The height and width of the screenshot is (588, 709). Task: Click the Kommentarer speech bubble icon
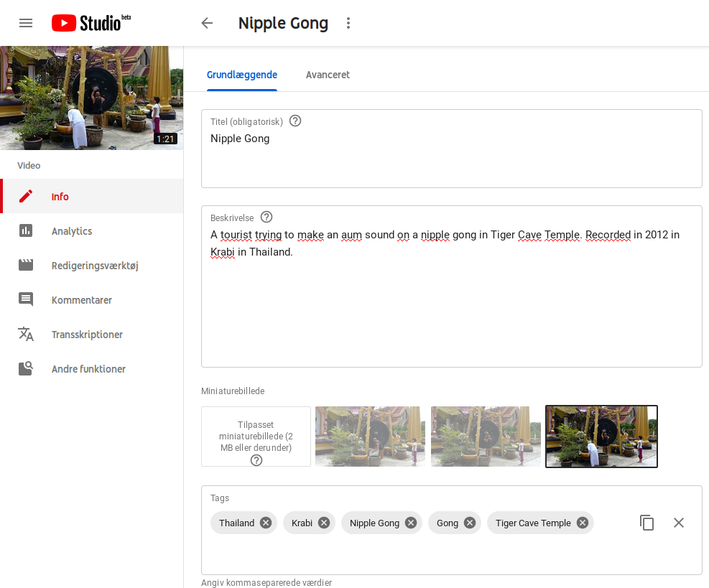click(26, 299)
